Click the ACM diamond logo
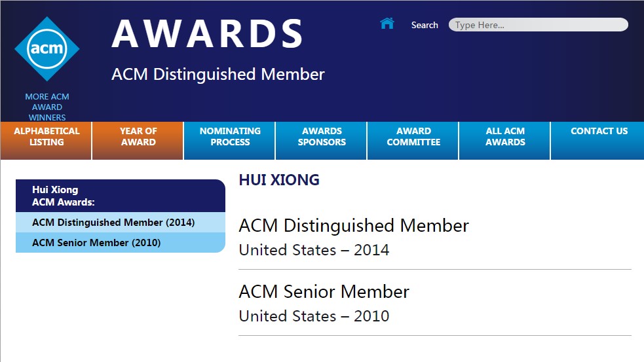The height and width of the screenshot is (362, 644). pyautogui.click(x=47, y=49)
